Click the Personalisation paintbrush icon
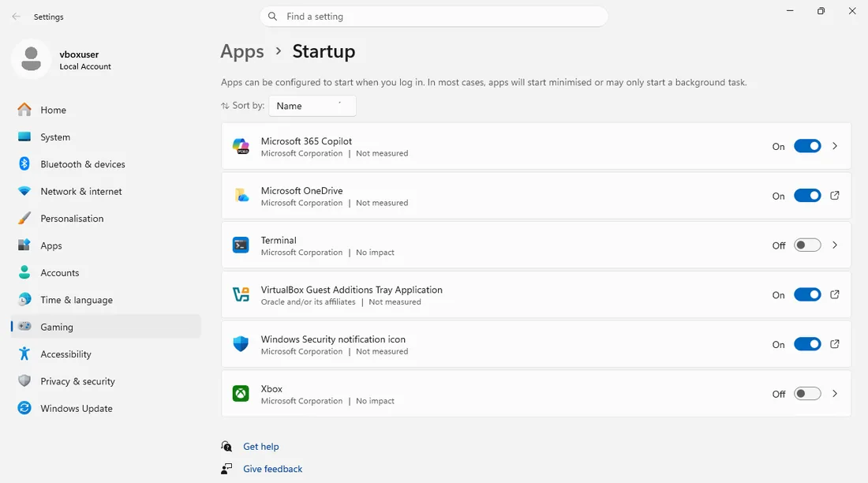868x483 pixels. [x=24, y=219]
